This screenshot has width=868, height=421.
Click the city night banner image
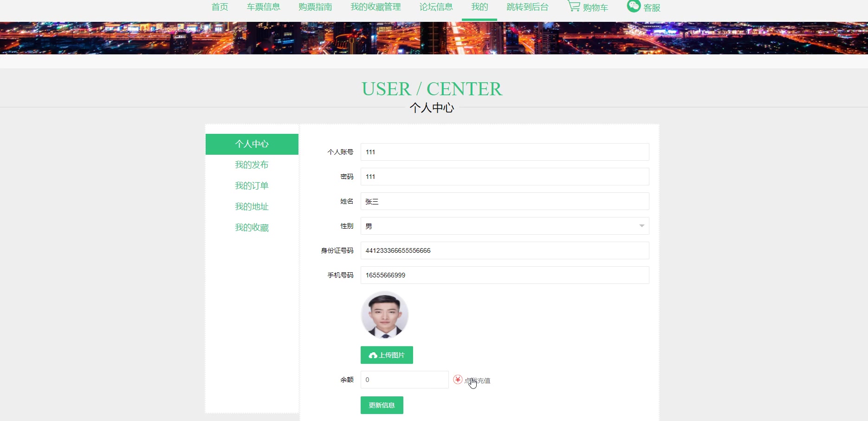[x=434, y=38]
